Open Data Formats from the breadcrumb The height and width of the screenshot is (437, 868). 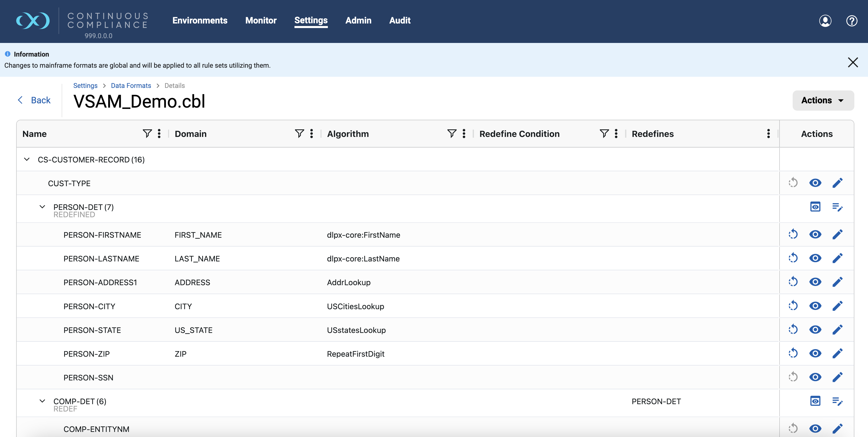point(131,86)
